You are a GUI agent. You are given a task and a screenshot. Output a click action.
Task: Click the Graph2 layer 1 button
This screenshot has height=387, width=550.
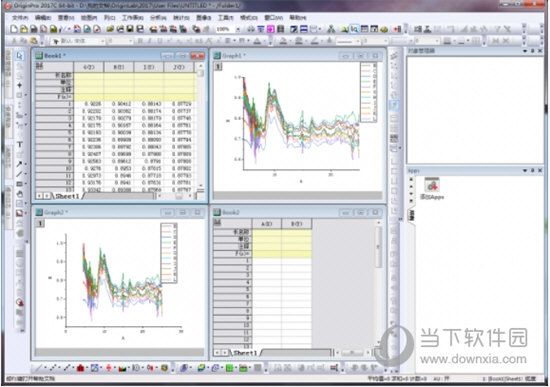40,223
